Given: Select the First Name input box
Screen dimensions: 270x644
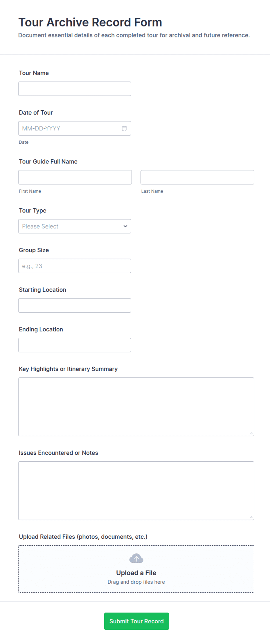Looking at the screenshot, I should [x=75, y=177].
